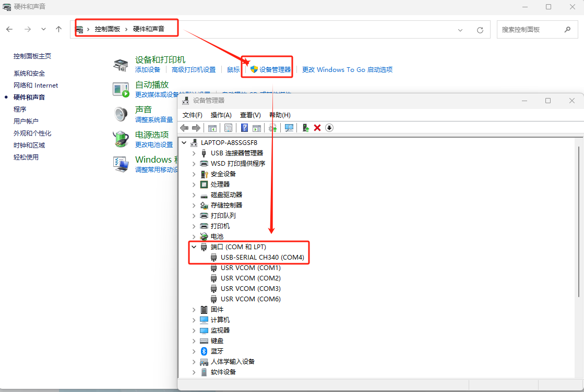Click the processor chip icon in device tree
Viewport: 584px width, 392px height.
coord(204,185)
